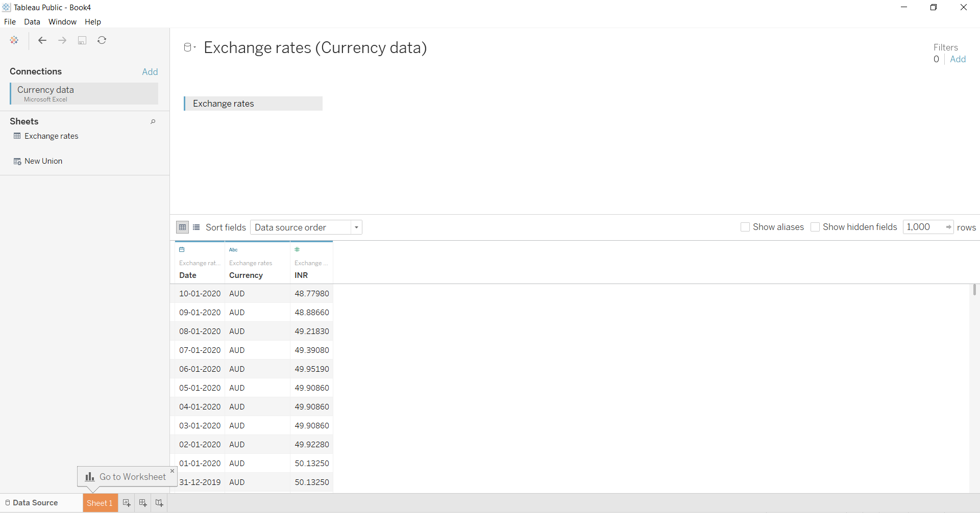Search sheets with the magnifier icon
Viewport: 980px width, 513px height.
pos(153,121)
